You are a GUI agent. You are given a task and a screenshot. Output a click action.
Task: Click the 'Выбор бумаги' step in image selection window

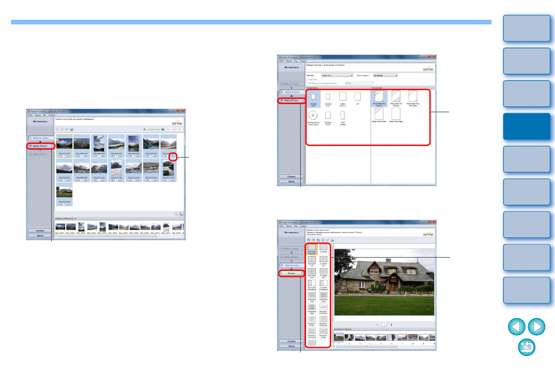click(40, 146)
